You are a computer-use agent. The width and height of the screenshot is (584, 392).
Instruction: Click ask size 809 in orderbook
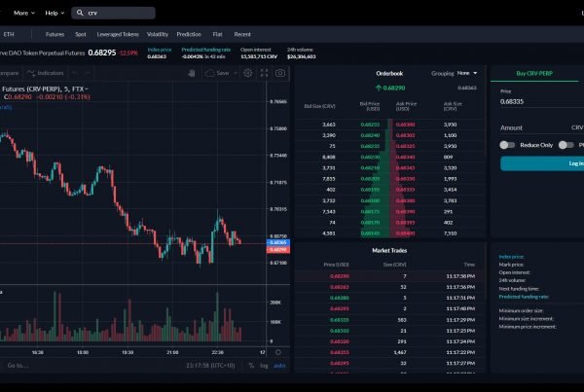pos(449,158)
